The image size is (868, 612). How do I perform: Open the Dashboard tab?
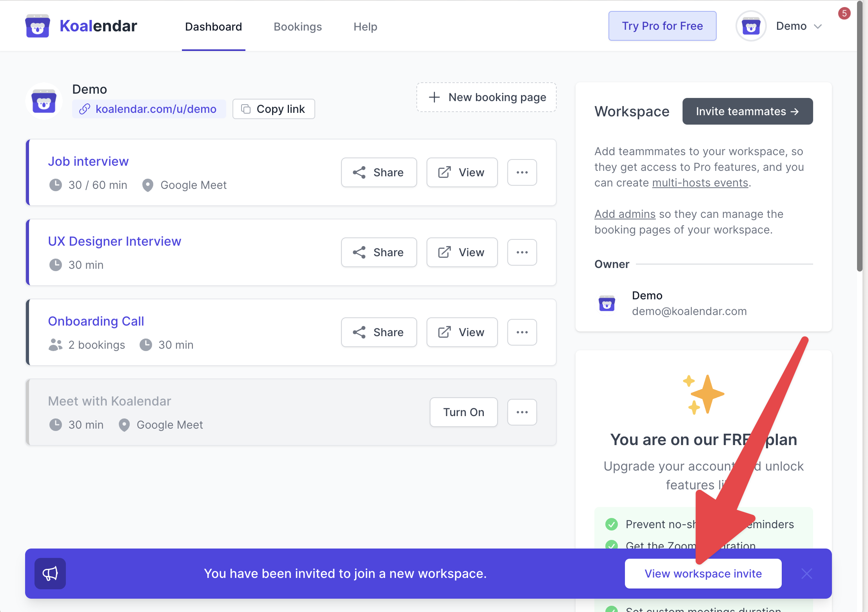pyautogui.click(x=214, y=27)
